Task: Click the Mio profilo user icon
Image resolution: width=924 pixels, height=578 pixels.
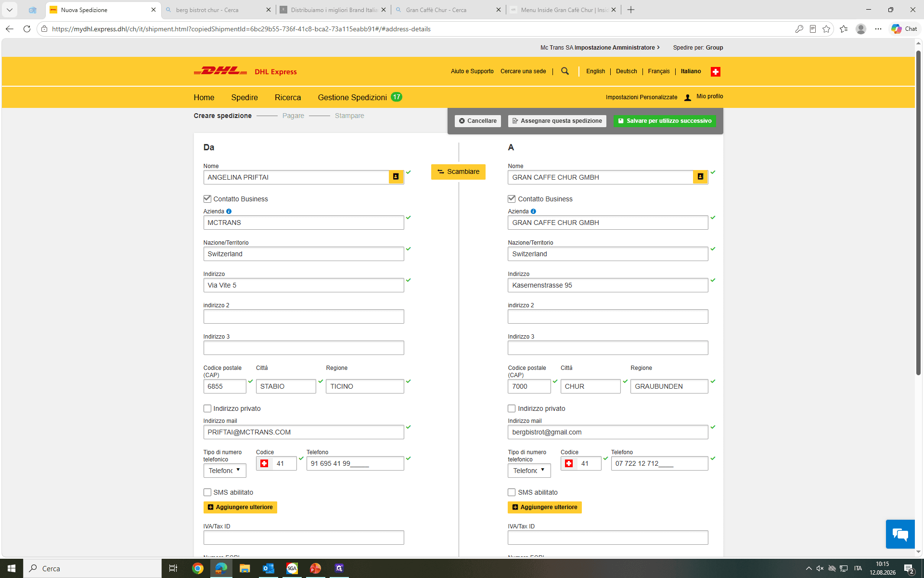Action: click(x=688, y=97)
